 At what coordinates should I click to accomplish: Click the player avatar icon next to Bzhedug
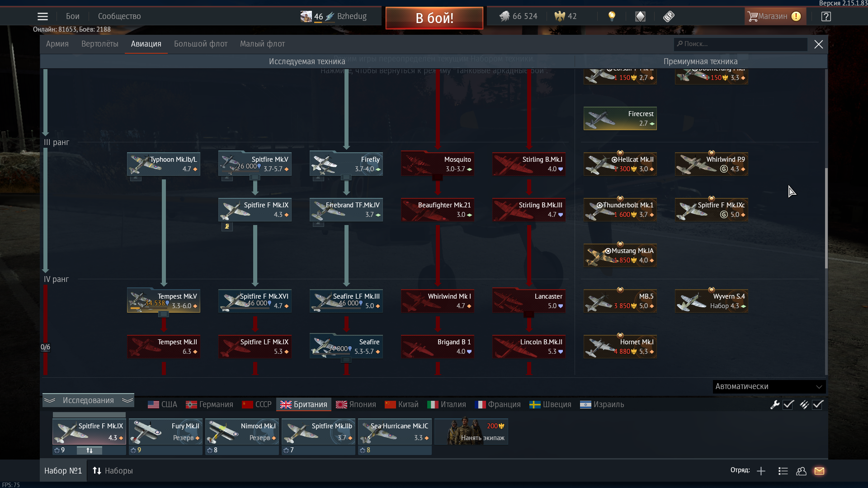point(306,17)
